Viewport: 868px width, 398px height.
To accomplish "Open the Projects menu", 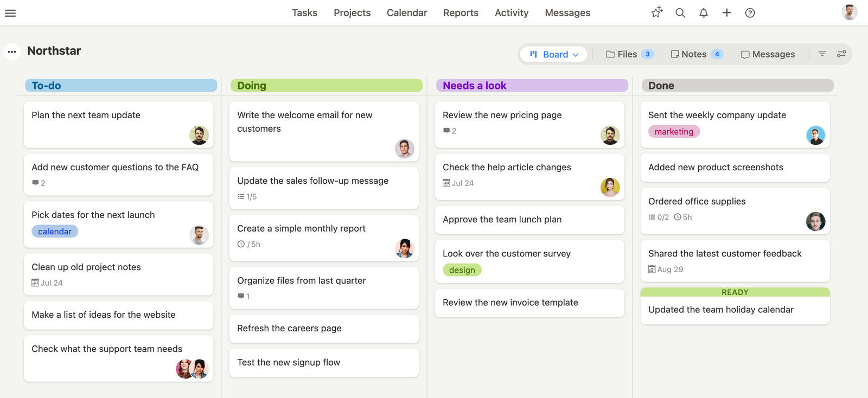I will tap(352, 12).
